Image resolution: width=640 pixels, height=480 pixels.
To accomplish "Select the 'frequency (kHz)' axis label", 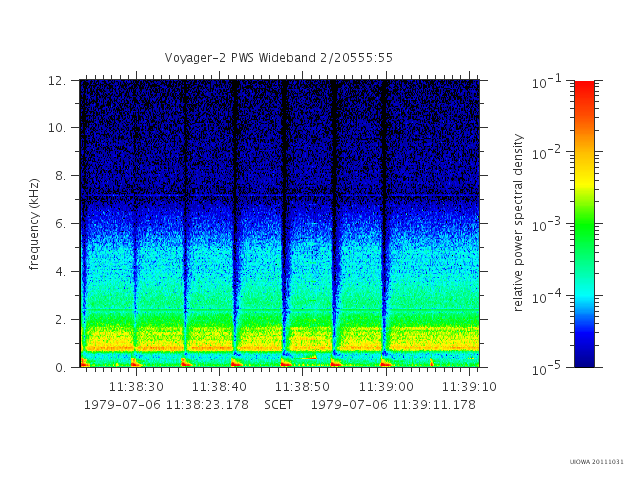I will 34,224.
